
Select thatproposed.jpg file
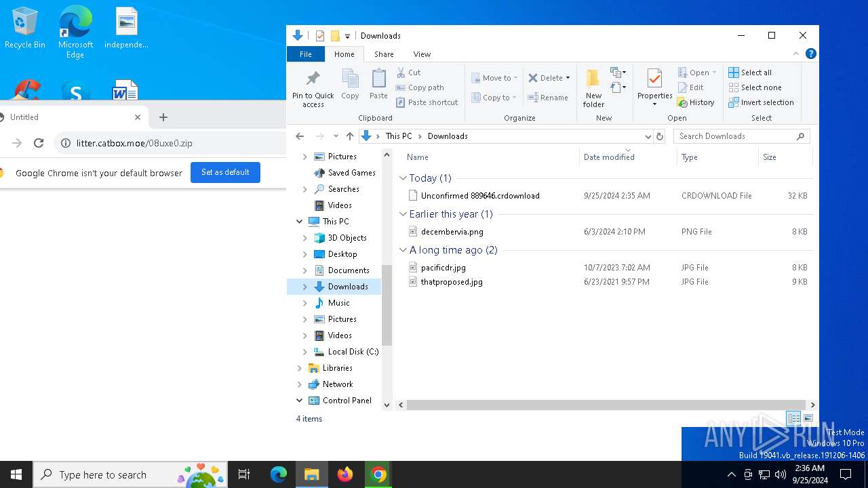[x=452, y=282]
